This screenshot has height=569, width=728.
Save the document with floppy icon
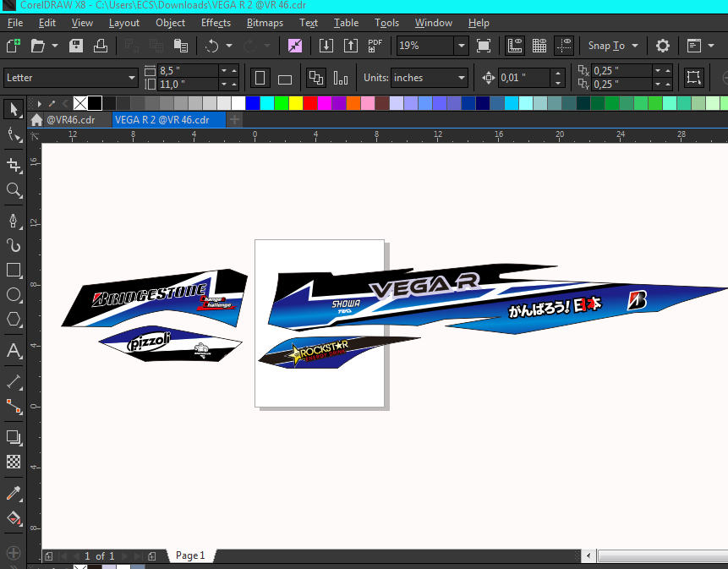point(76,46)
